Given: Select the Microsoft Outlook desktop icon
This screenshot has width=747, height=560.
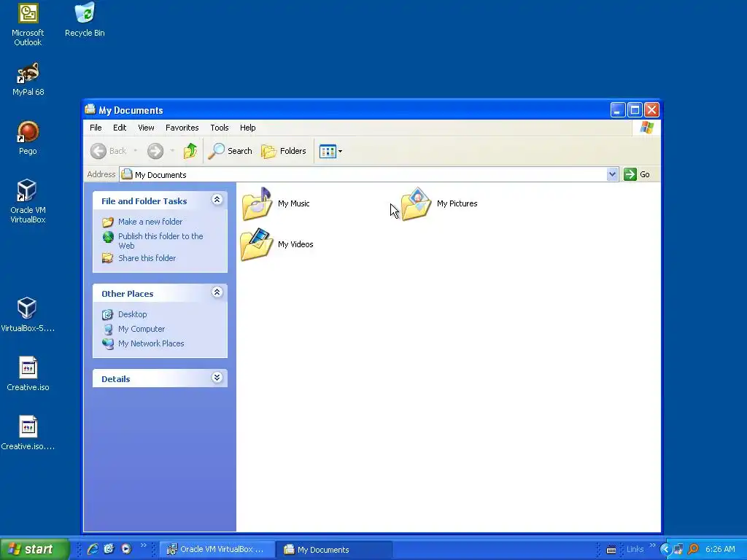Looking at the screenshot, I should point(28,25).
